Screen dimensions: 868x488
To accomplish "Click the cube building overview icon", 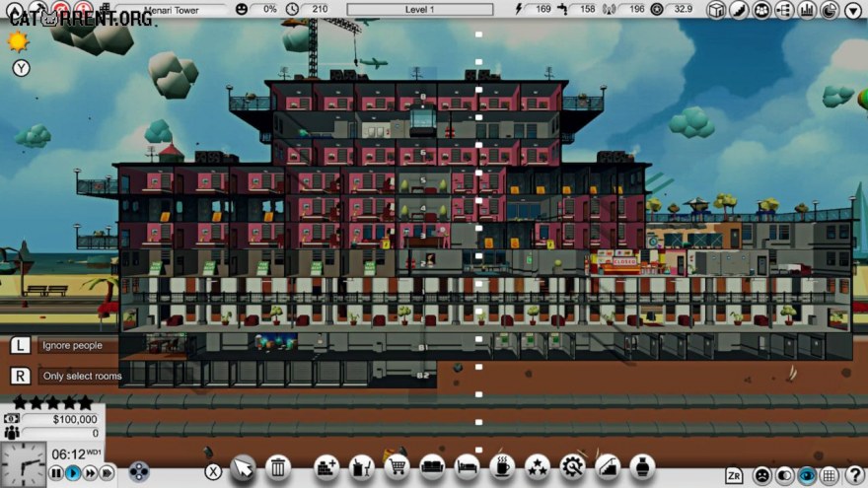I will [x=716, y=10].
